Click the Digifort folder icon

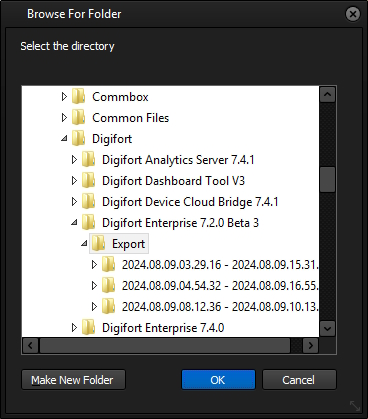click(79, 139)
